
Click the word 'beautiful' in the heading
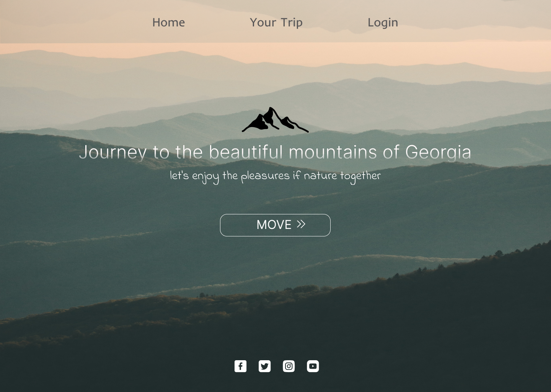(x=246, y=152)
